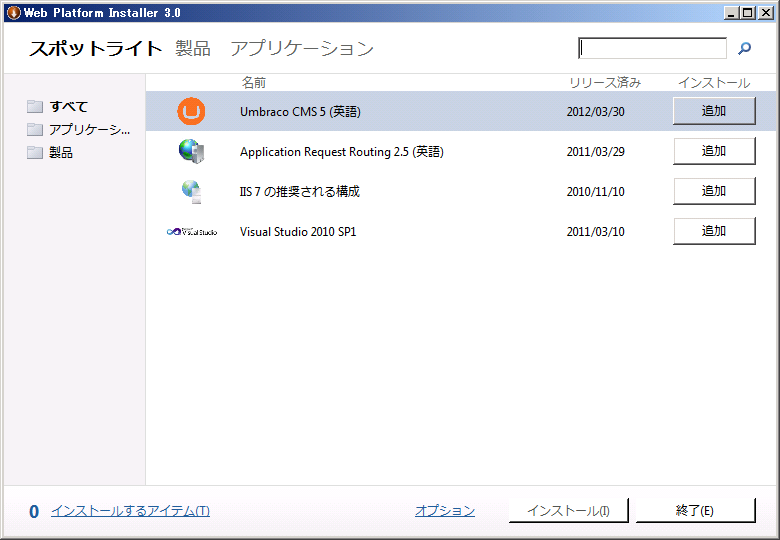The width and height of the screenshot is (780, 540).
Task: Minimize the Web Platform Installer window
Action: [731, 13]
